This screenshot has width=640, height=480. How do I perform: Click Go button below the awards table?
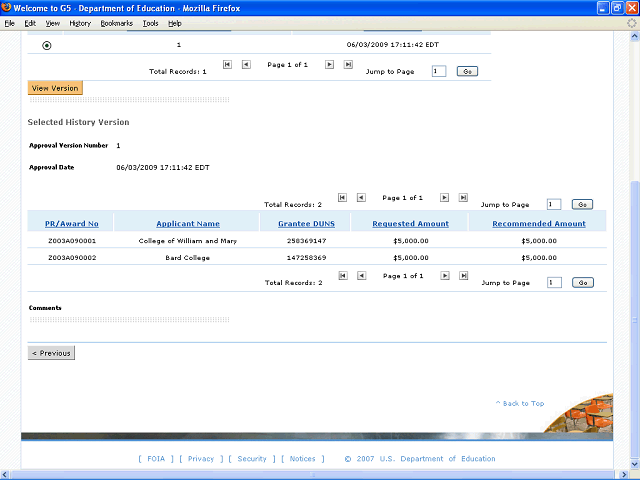click(583, 282)
